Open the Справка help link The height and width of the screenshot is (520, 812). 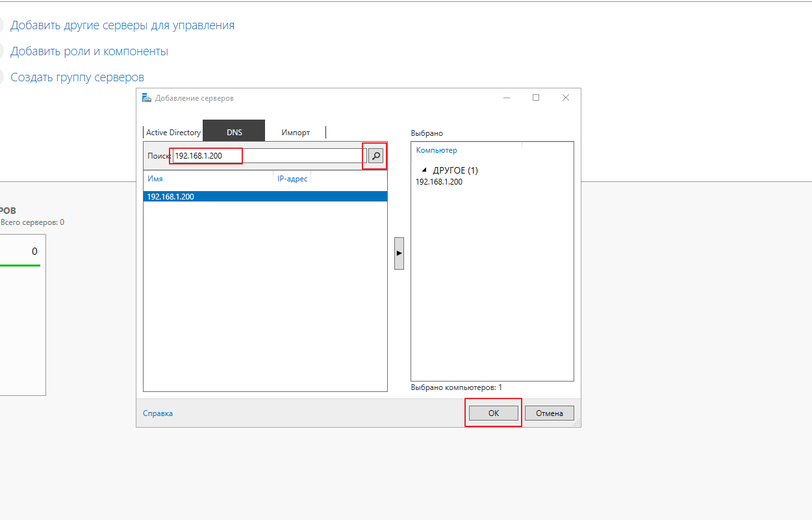coord(158,413)
